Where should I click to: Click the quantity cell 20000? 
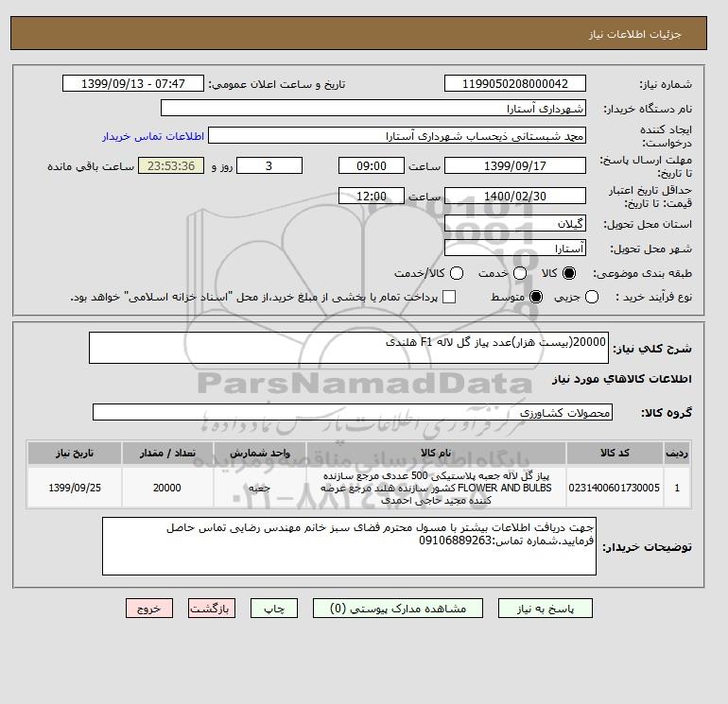[x=167, y=488]
